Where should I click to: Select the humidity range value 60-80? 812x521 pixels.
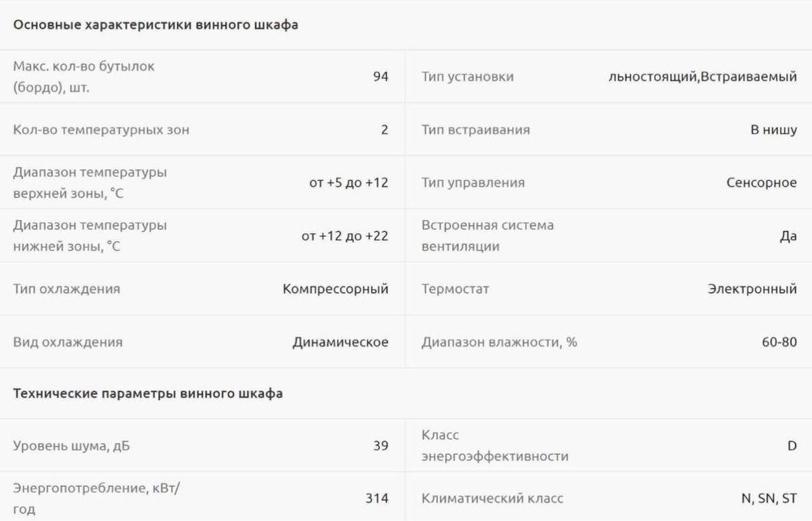pos(779,342)
